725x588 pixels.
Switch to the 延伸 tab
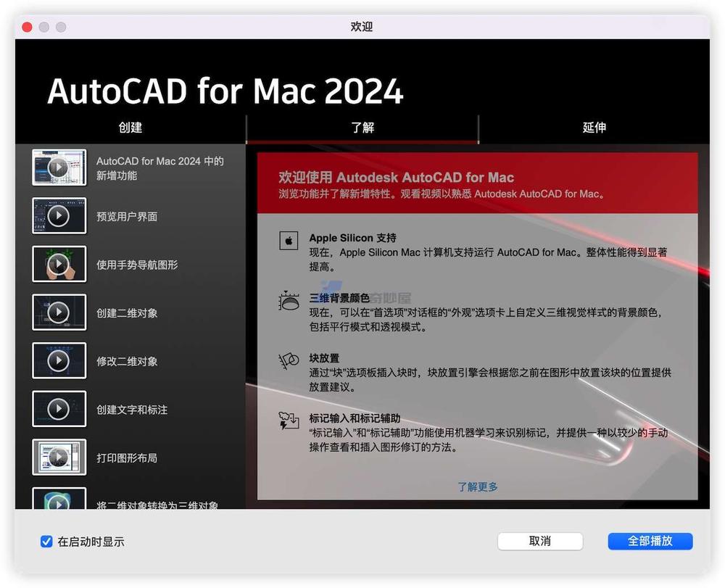tap(594, 128)
